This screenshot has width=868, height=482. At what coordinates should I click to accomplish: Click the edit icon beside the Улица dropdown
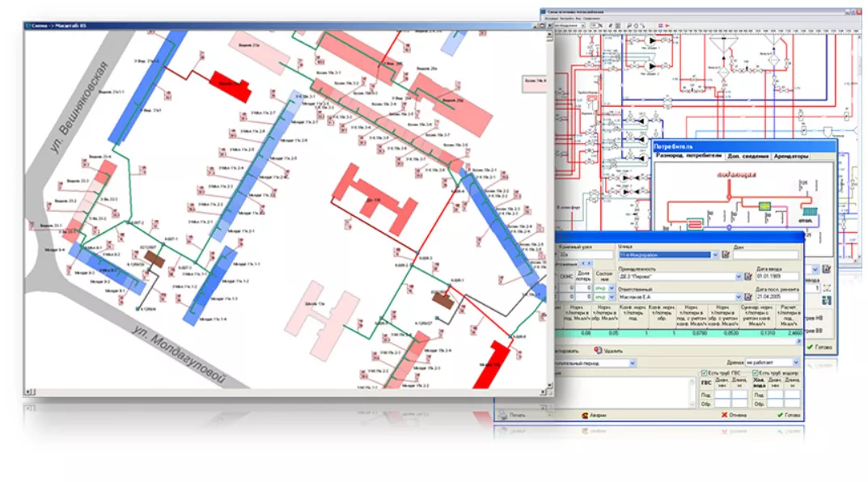click(726, 255)
